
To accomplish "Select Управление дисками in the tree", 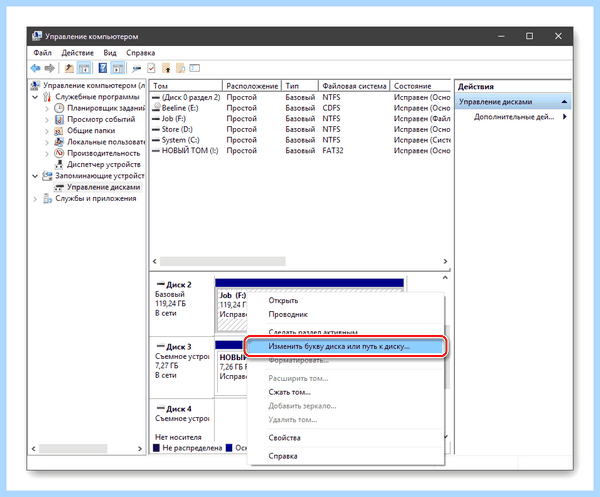I will [x=103, y=187].
